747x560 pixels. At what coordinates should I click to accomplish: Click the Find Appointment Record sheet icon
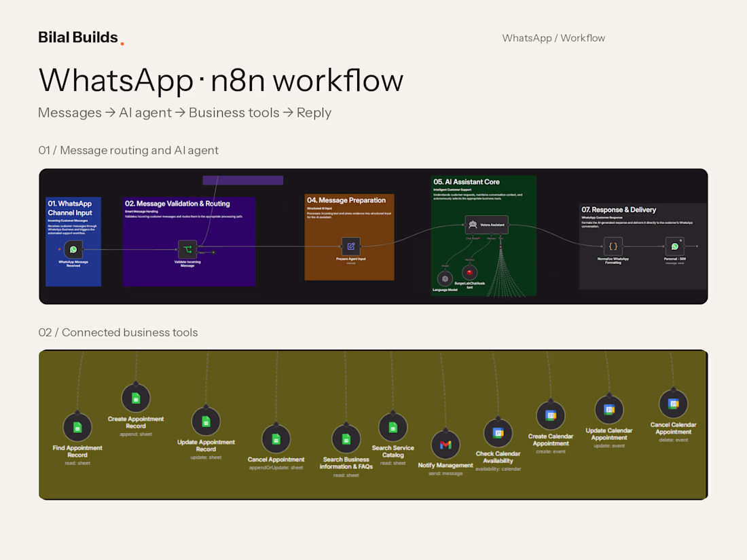[x=77, y=428]
